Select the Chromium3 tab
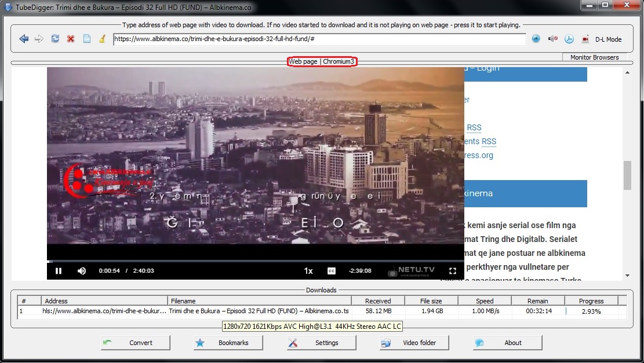The width and height of the screenshot is (644, 363). tap(338, 61)
